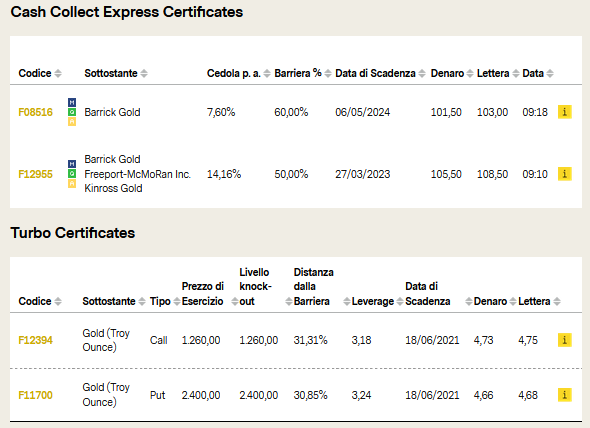Select bid price 101,50
Image resolution: width=590 pixels, height=428 pixels.
click(446, 112)
